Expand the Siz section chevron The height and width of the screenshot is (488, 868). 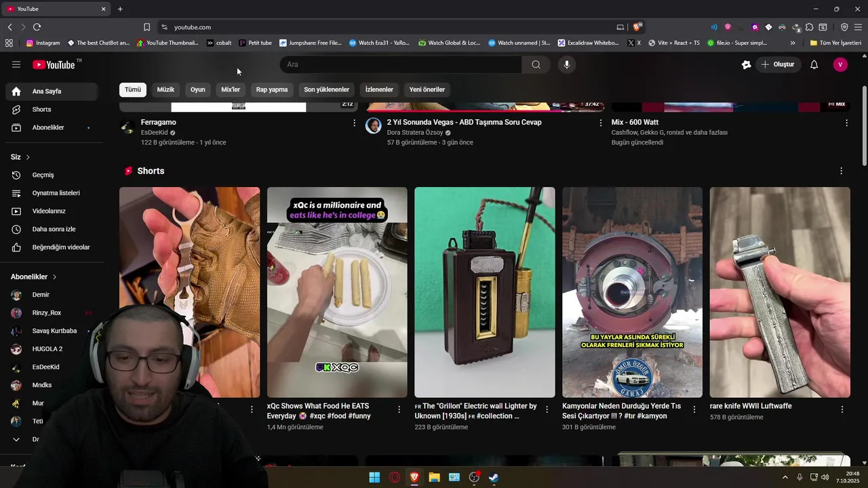tap(28, 157)
